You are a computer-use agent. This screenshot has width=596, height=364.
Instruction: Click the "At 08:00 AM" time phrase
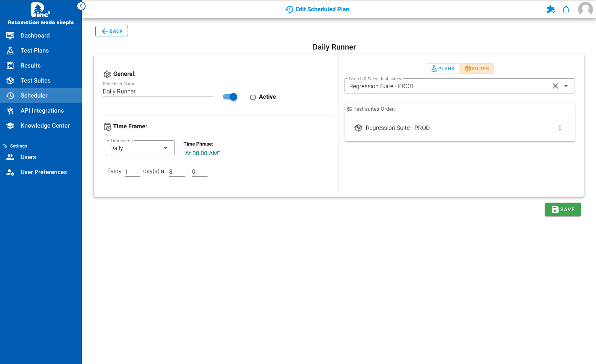click(x=202, y=153)
